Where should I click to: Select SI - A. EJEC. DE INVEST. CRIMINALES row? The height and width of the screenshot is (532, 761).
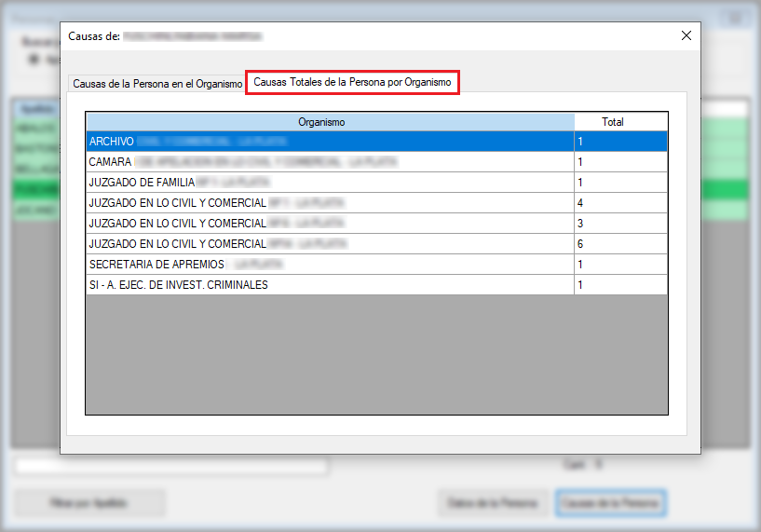click(330, 285)
